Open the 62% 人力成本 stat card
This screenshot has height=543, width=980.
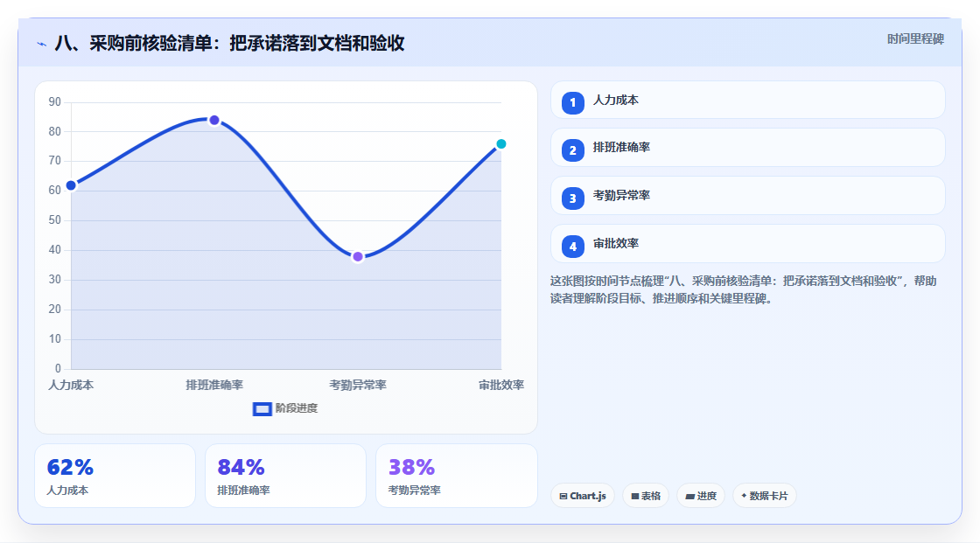(x=115, y=476)
